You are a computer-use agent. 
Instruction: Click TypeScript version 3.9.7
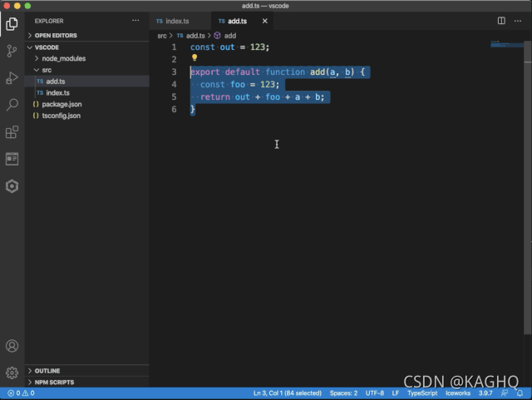point(485,393)
